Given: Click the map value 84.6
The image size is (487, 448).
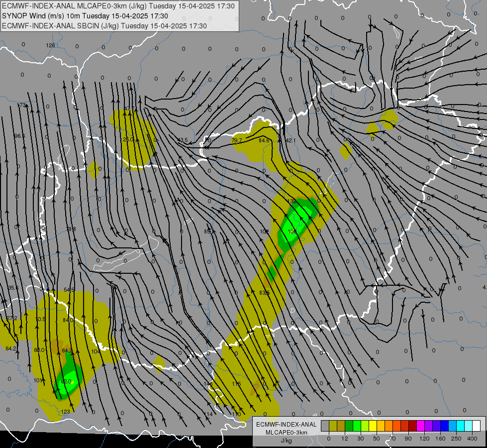Looking at the screenshot, I should click(x=264, y=140).
